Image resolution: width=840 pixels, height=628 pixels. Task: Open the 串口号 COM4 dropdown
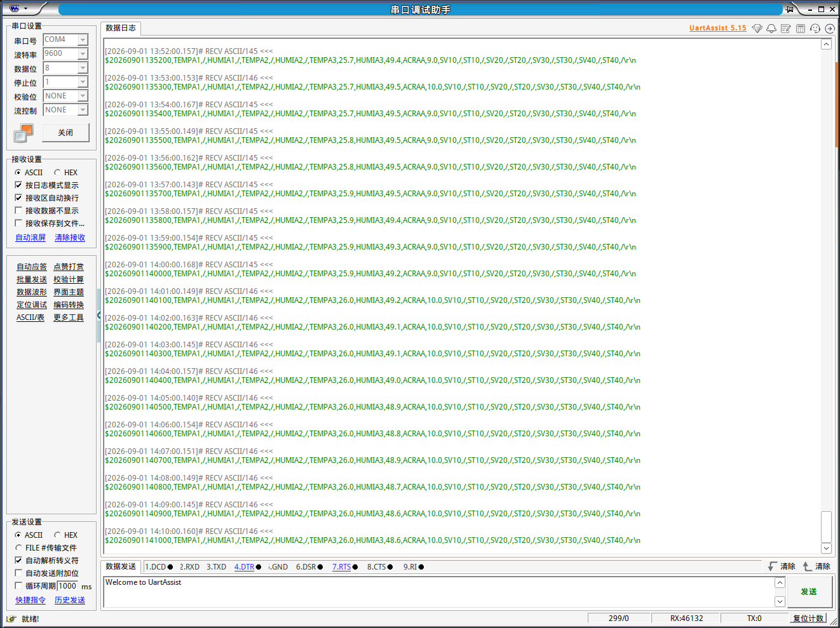point(83,40)
